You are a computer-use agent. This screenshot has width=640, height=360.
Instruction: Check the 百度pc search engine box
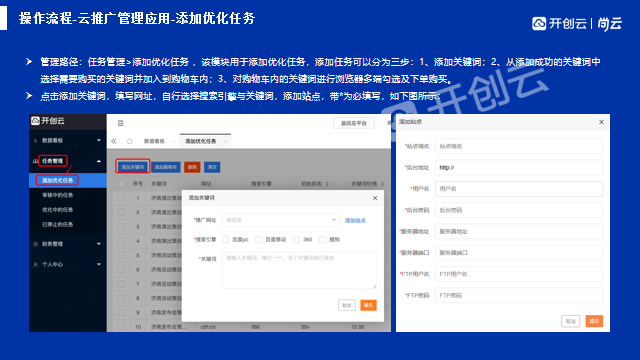pos(225,240)
